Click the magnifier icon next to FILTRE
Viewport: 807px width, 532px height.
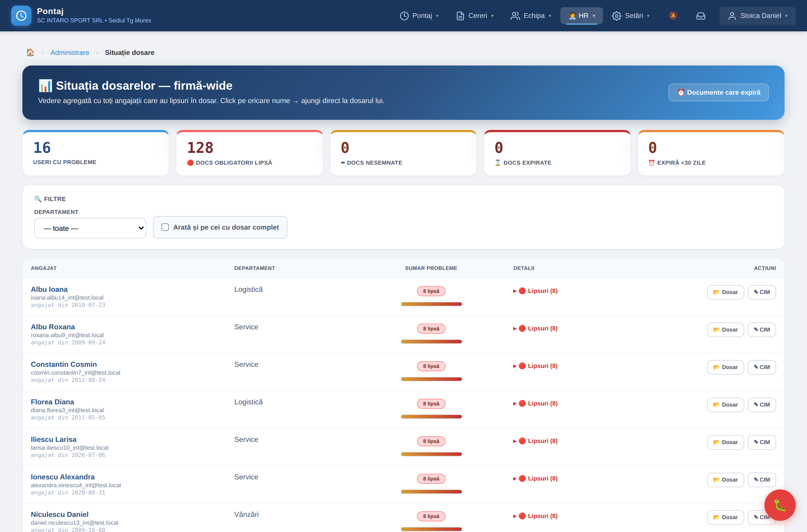coord(38,199)
